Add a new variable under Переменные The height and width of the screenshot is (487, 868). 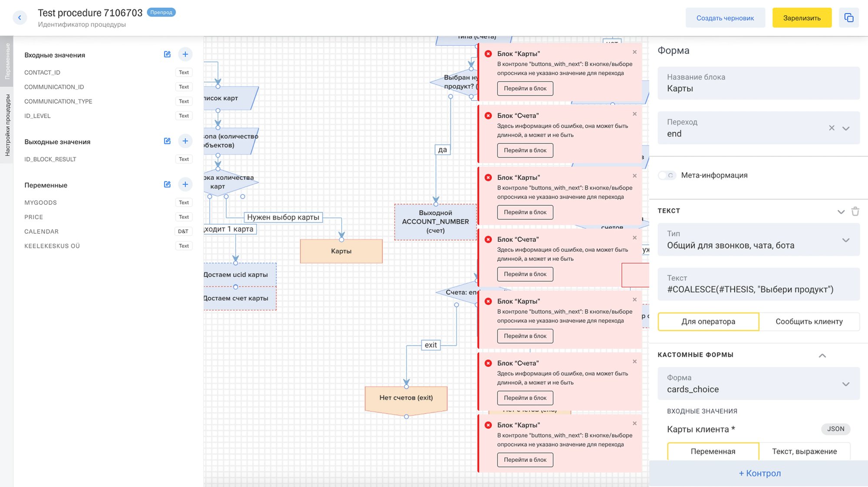[x=185, y=184]
